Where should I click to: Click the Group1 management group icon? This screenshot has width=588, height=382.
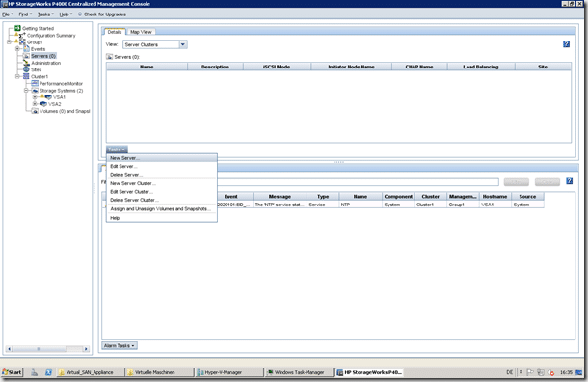click(22, 42)
